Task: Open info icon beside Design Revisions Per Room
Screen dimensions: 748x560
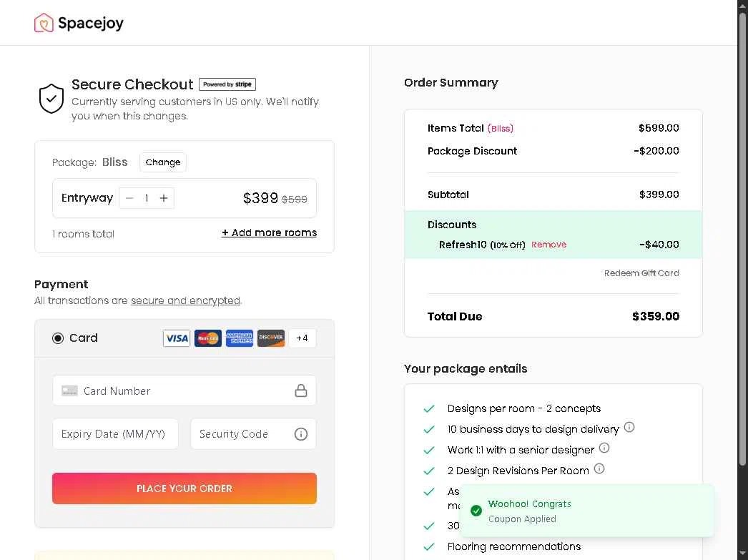Action: click(x=599, y=468)
